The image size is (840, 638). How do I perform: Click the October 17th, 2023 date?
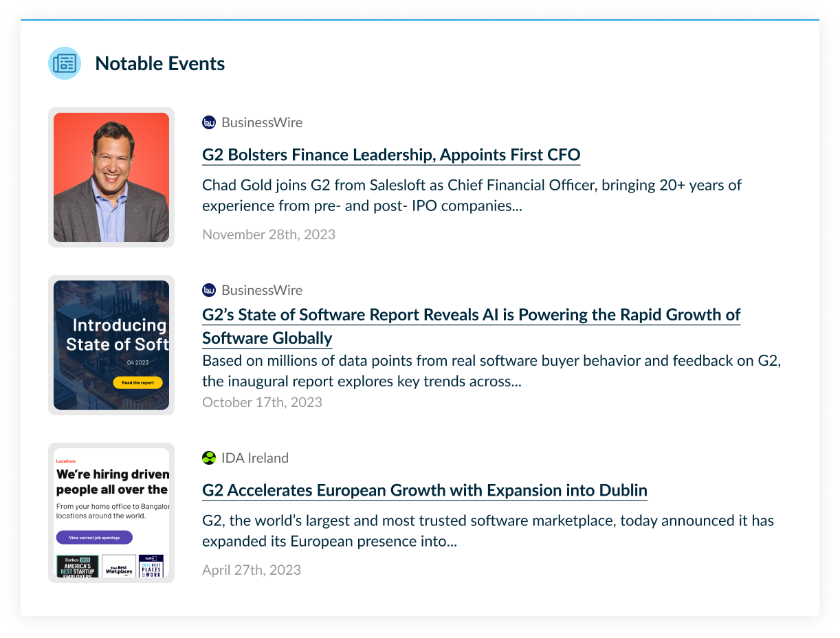tap(262, 402)
